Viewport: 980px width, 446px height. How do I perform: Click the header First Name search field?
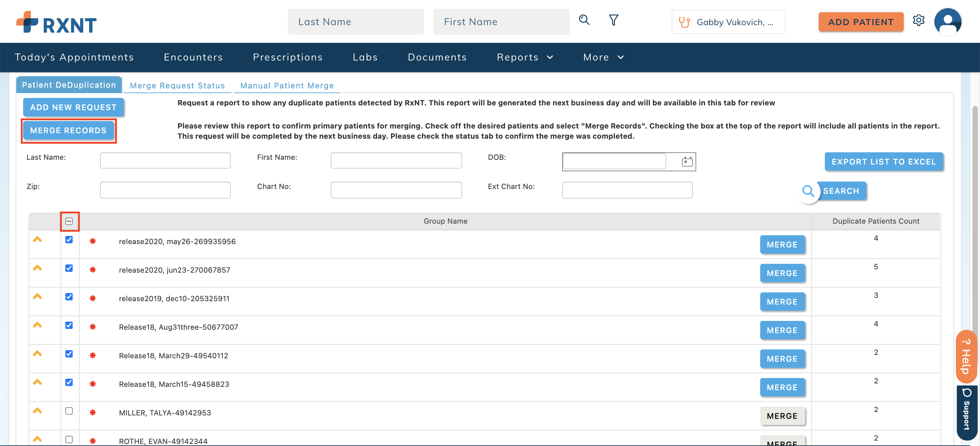(x=501, y=22)
